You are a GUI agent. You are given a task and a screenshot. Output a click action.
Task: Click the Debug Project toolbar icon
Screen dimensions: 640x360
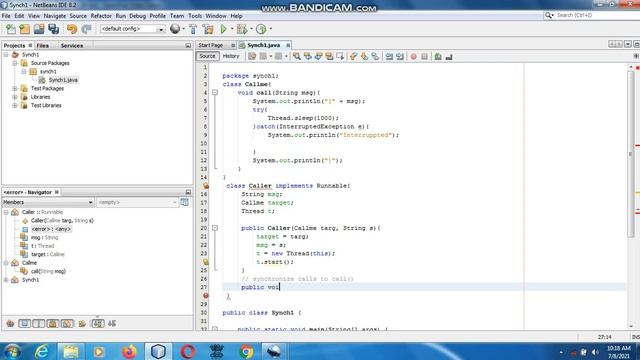point(242,29)
